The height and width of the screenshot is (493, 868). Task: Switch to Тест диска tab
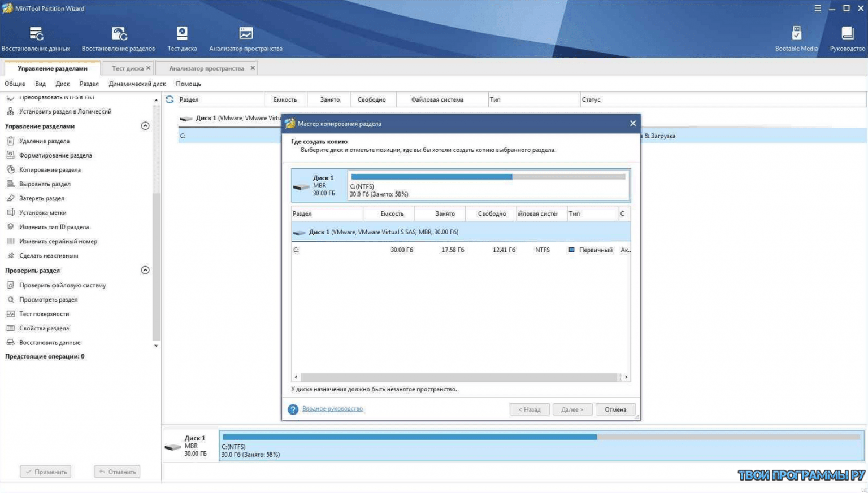127,68
